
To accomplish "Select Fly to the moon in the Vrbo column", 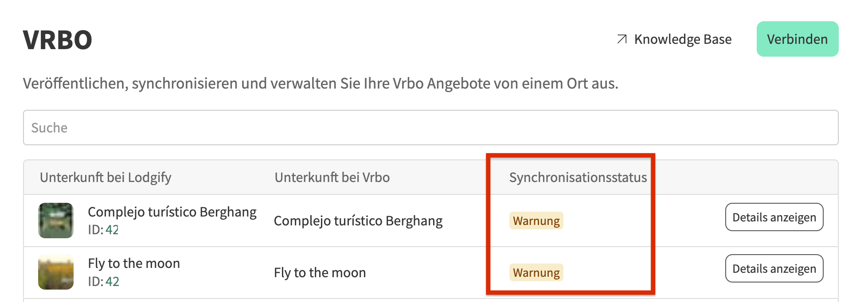I will pos(320,273).
